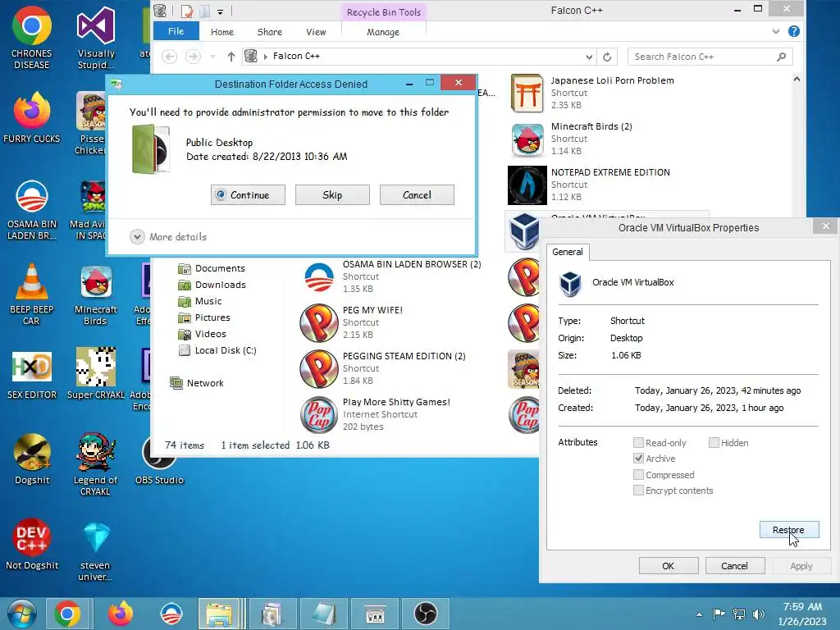Go up one folder level arrow
Image resolution: width=840 pixels, height=630 pixels.
(x=231, y=57)
